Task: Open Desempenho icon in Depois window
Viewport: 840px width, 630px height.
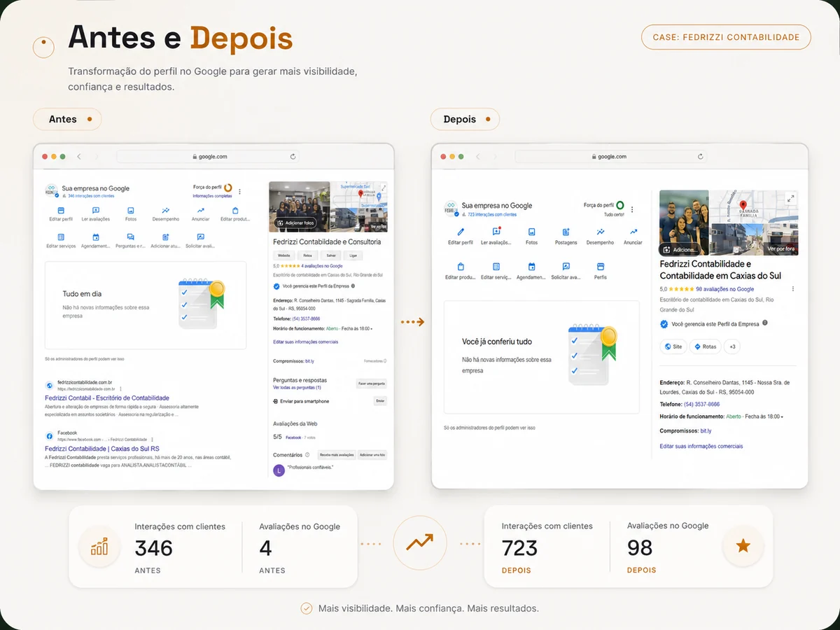Action: tap(600, 232)
